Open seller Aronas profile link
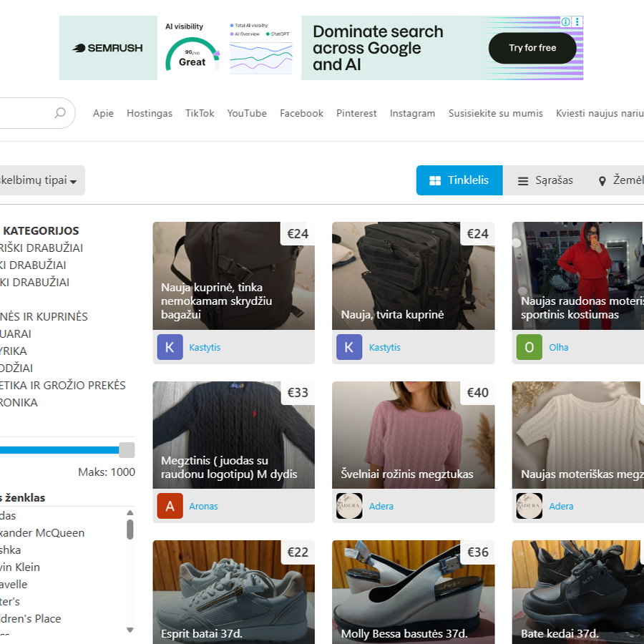 (x=203, y=507)
